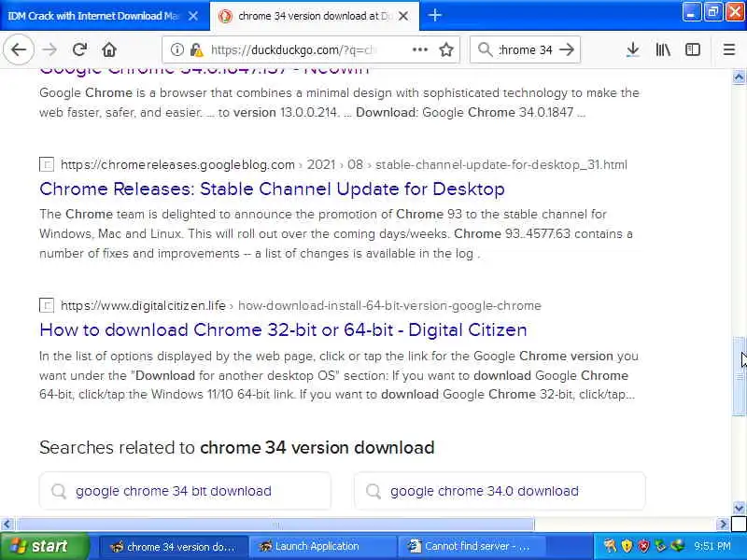The image size is (747, 560).
Task: Switch to Cannot find server taskbar window
Action: [472, 547]
